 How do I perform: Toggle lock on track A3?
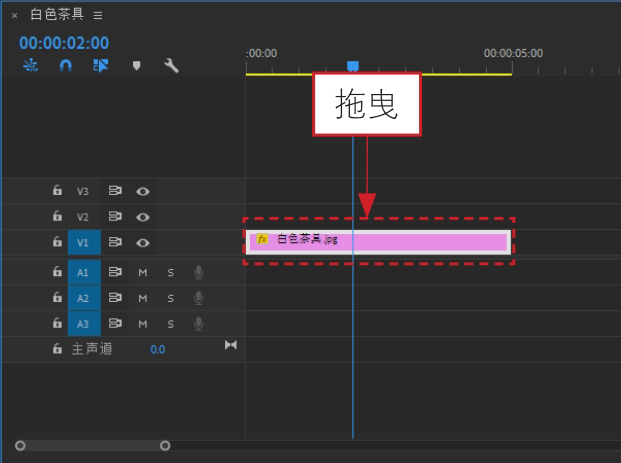57,323
